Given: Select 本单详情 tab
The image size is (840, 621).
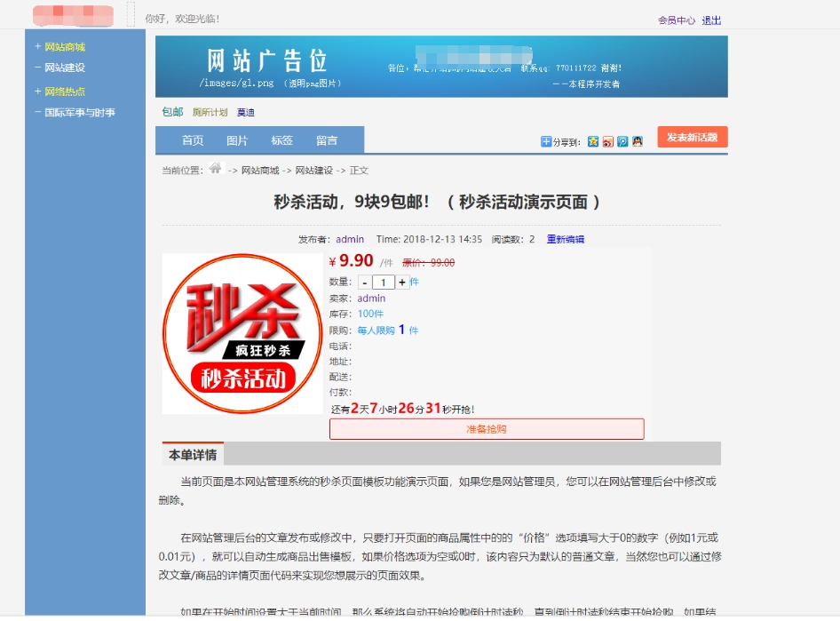Looking at the screenshot, I should 193,455.
